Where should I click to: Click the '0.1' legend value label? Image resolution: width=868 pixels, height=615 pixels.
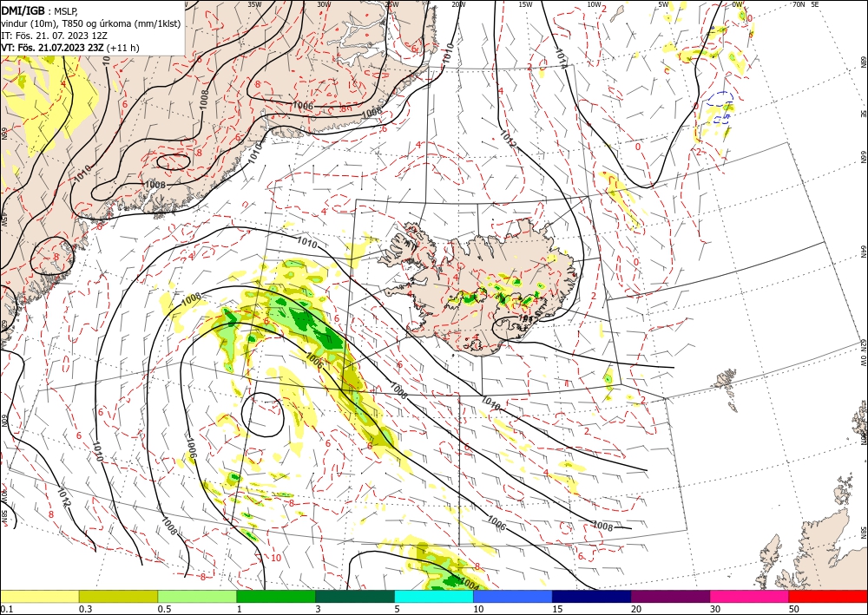6,609
